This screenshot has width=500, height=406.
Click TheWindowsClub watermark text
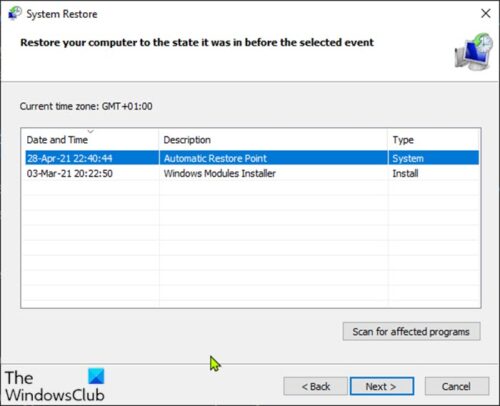(x=55, y=386)
